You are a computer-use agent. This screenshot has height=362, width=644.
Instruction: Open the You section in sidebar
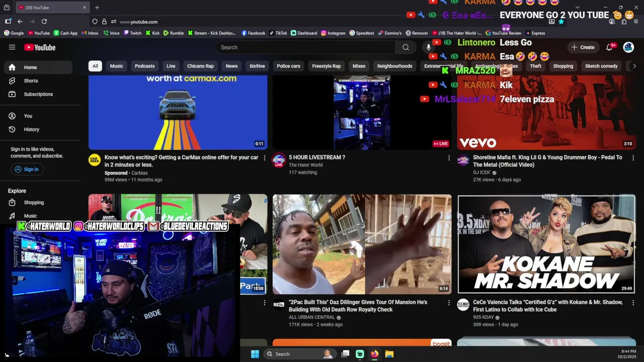(28, 116)
